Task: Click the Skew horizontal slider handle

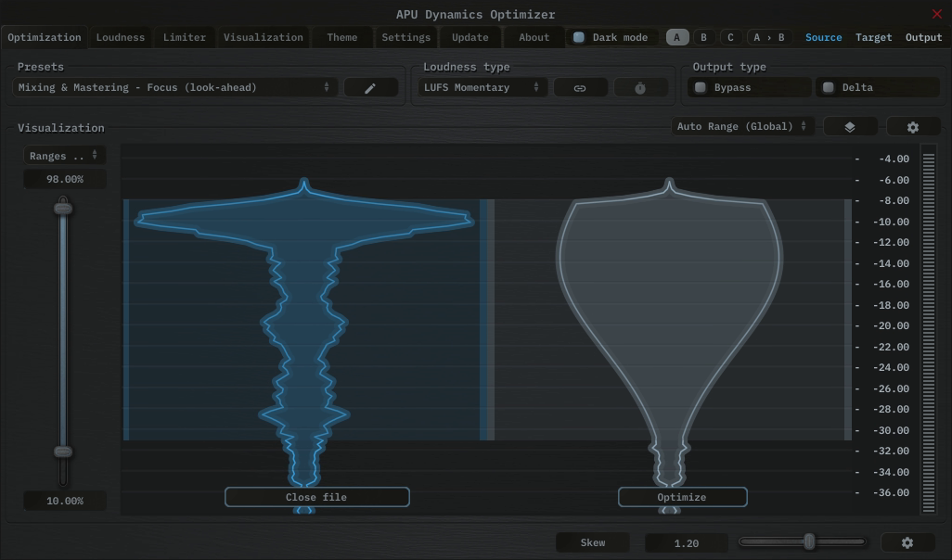Action: point(809,542)
